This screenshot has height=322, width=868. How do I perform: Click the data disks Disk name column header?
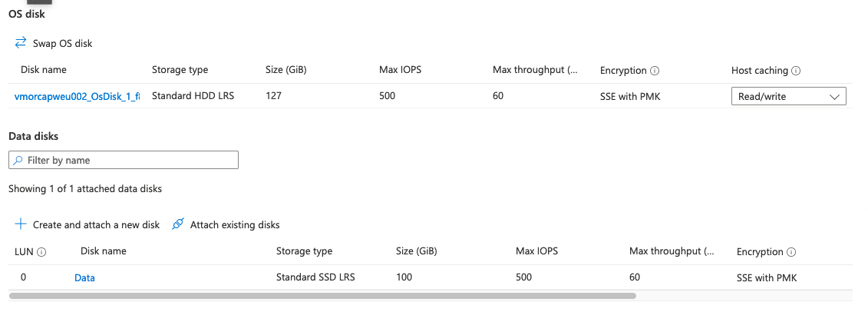pyautogui.click(x=104, y=251)
